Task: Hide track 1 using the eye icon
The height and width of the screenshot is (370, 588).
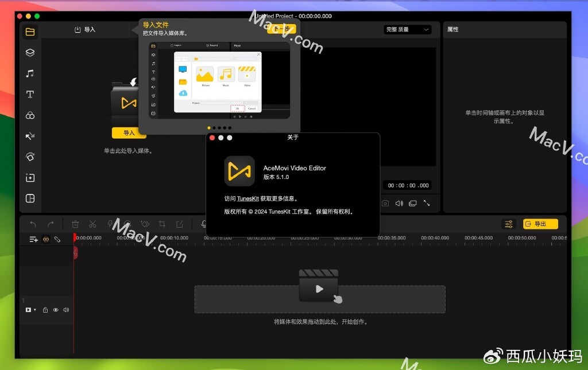Action: tap(56, 310)
